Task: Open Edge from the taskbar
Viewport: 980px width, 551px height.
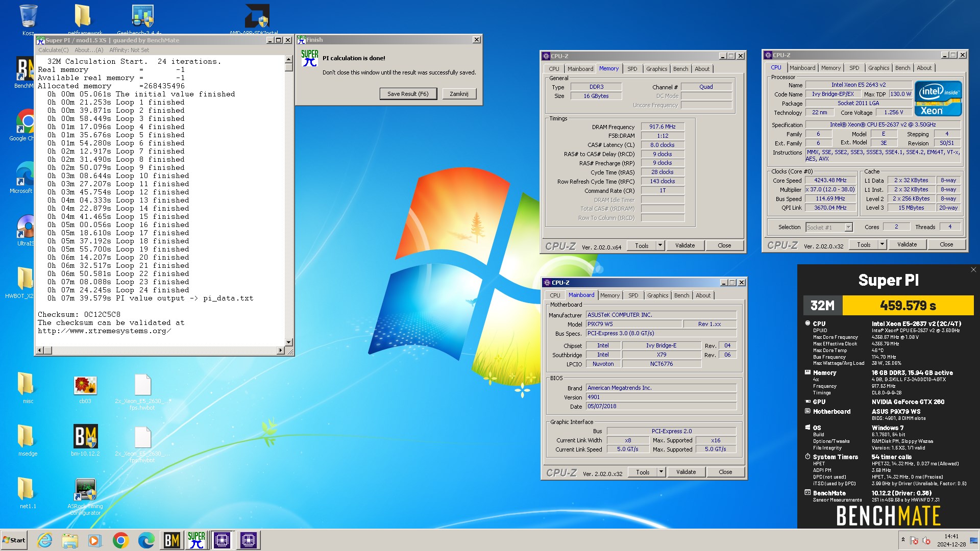Action: (146, 540)
